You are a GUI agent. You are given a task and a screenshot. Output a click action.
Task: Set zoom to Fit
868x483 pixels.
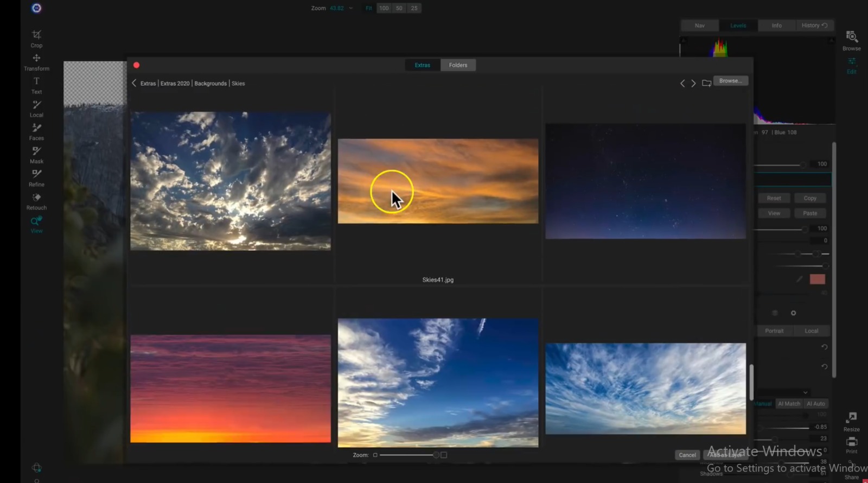pyautogui.click(x=369, y=8)
